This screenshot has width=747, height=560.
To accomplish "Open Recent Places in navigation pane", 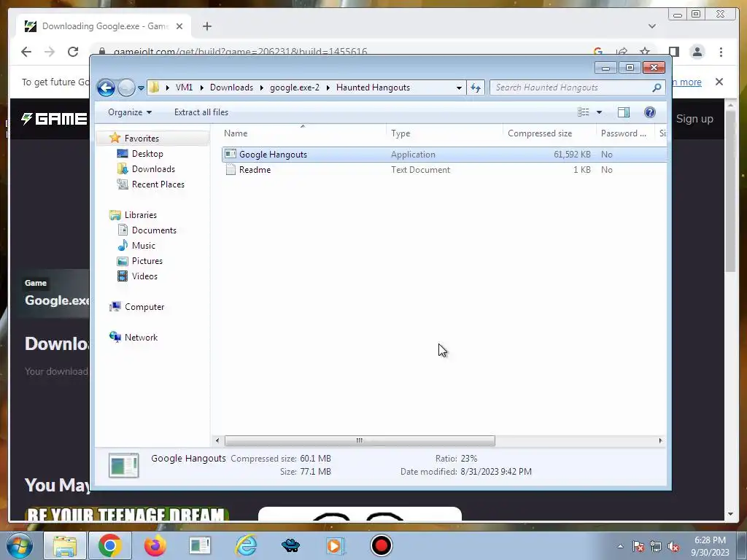I will coord(158,184).
